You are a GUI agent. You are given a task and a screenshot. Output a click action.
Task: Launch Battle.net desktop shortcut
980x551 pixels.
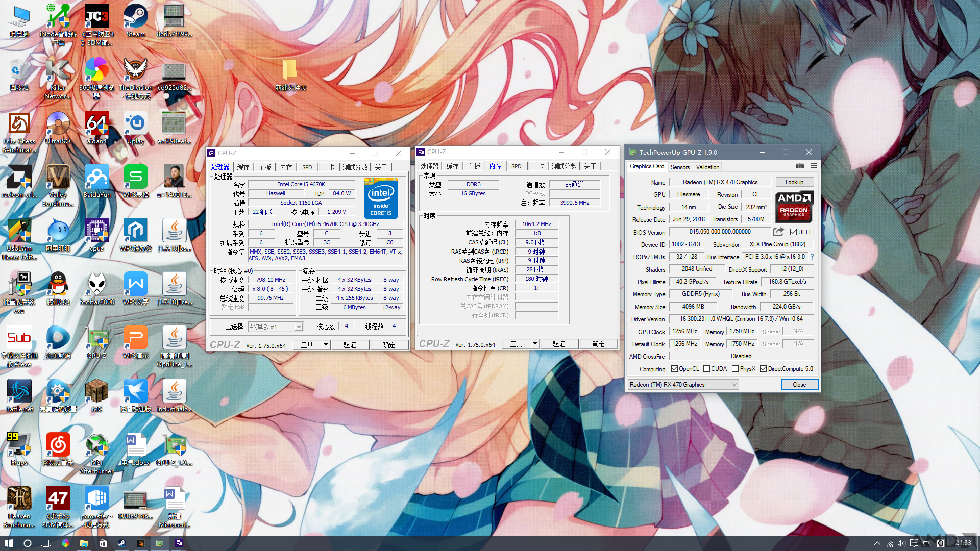pos(19,395)
